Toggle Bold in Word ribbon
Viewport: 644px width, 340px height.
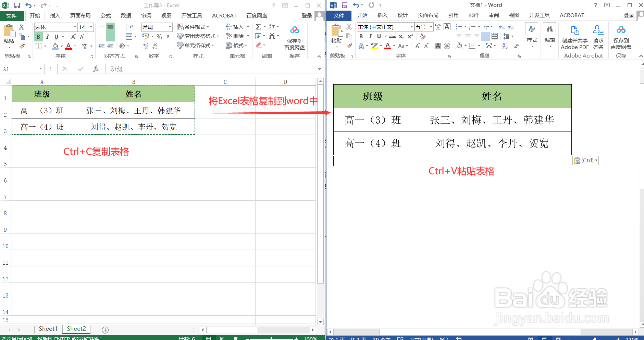(x=361, y=36)
